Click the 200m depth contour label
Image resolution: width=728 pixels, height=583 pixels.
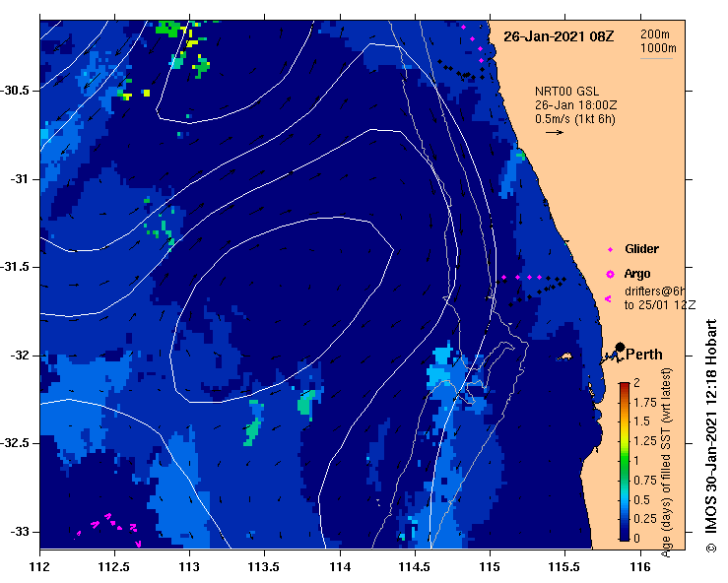[x=655, y=33]
